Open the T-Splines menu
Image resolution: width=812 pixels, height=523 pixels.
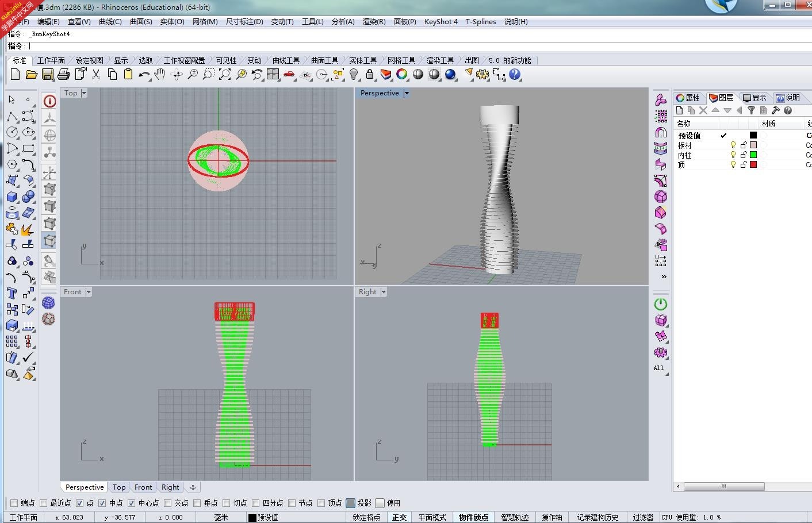tap(481, 22)
